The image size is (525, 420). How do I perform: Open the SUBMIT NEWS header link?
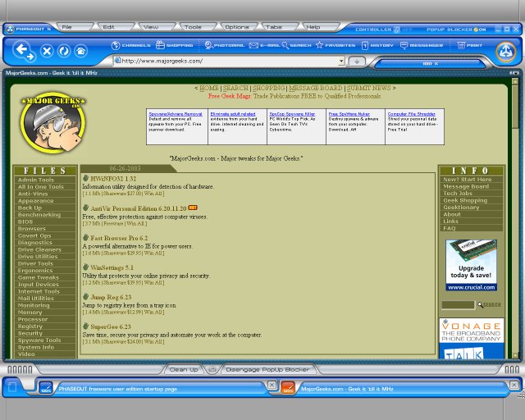coord(368,88)
